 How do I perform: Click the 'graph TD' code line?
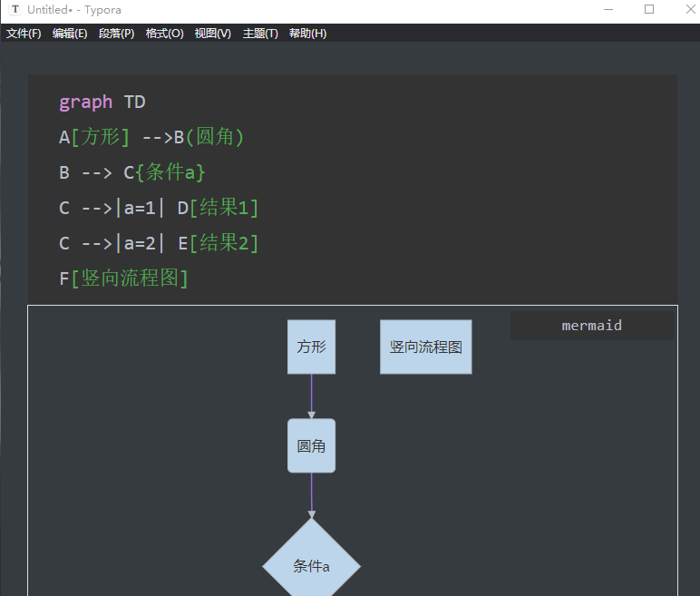[x=102, y=103]
